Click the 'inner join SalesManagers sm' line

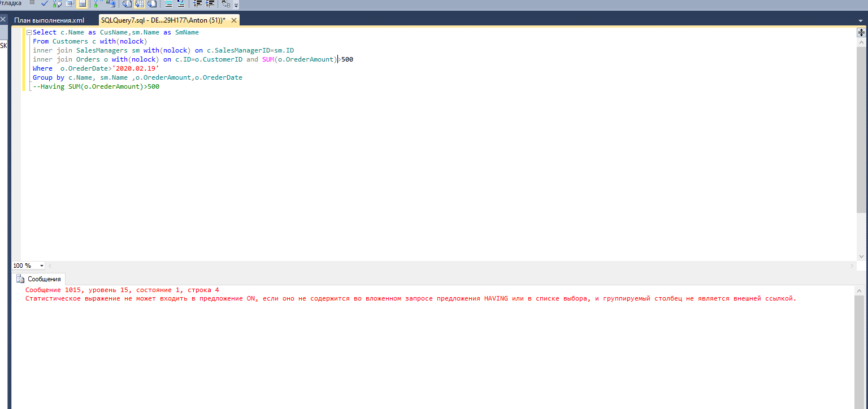(163, 50)
